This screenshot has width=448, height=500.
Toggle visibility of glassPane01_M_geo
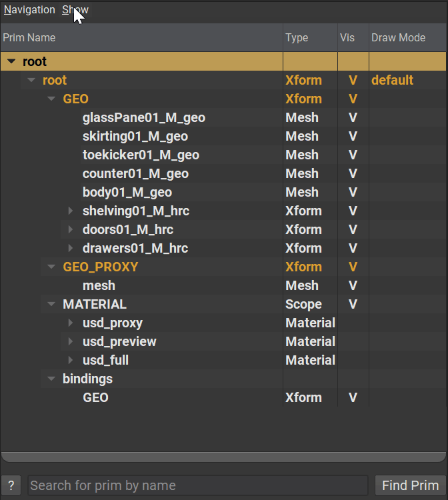click(353, 118)
